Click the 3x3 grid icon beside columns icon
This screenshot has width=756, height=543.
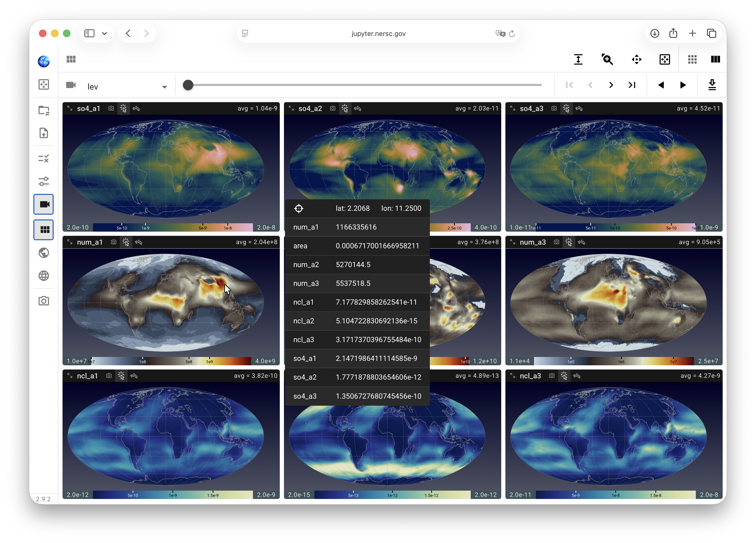coord(692,59)
